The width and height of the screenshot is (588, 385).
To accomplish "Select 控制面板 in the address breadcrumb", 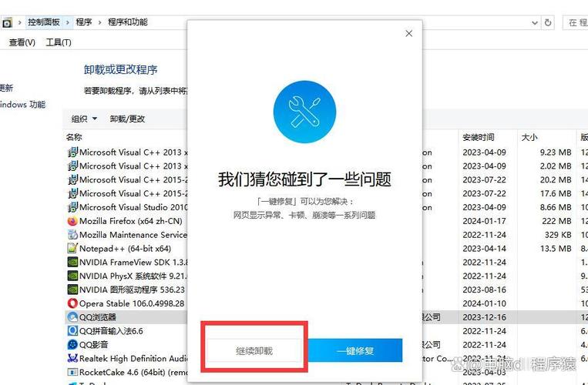I will [44, 22].
